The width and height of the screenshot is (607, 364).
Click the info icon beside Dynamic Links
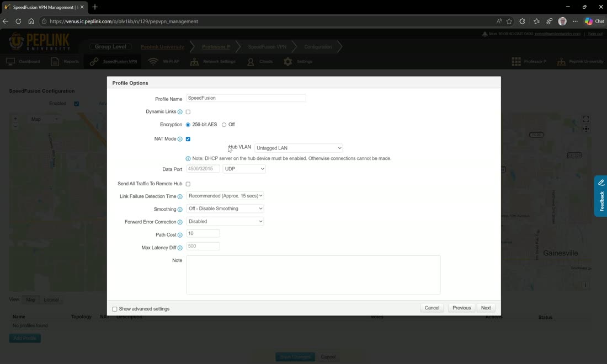pos(180,112)
